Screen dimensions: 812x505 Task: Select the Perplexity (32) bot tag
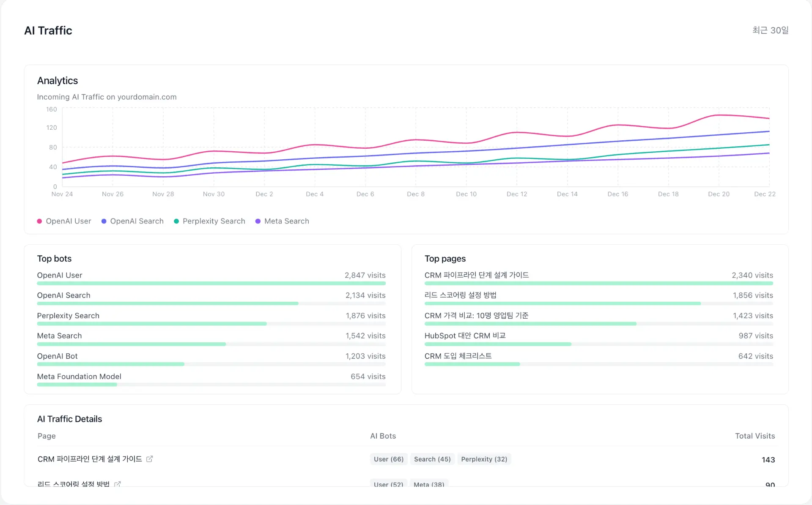coord(484,459)
